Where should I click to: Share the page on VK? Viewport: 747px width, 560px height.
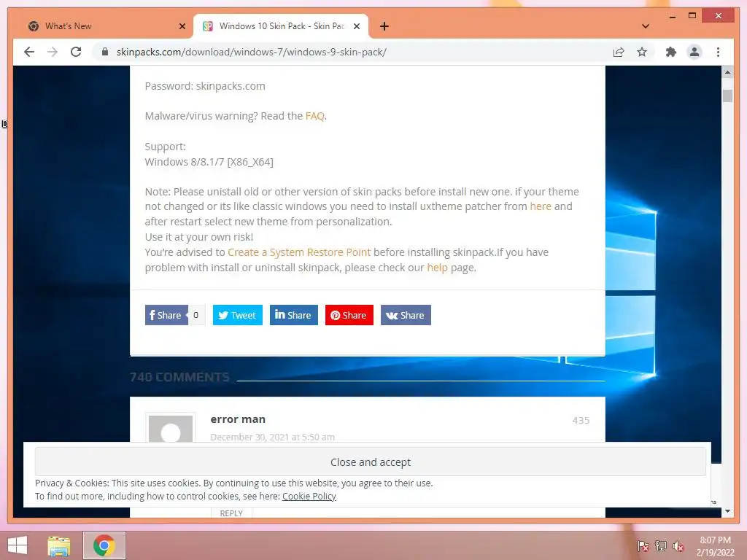coord(406,315)
